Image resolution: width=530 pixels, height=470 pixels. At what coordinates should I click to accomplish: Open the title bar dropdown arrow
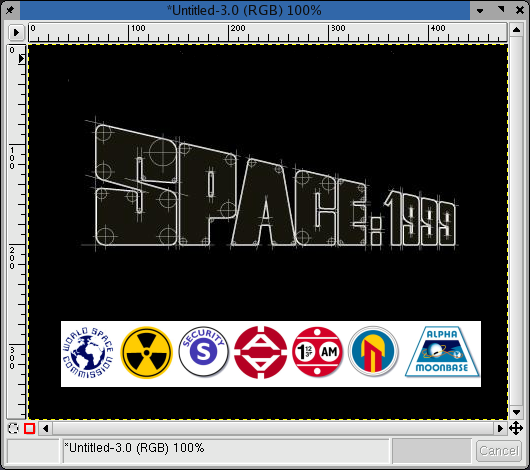(x=480, y=11)
